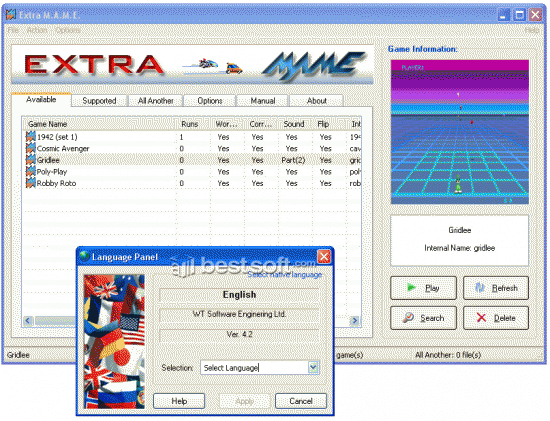The image size is (550, 421).
Task: Switch to the All Another tab
Action: pyautogui.click(x=155, y=101)
